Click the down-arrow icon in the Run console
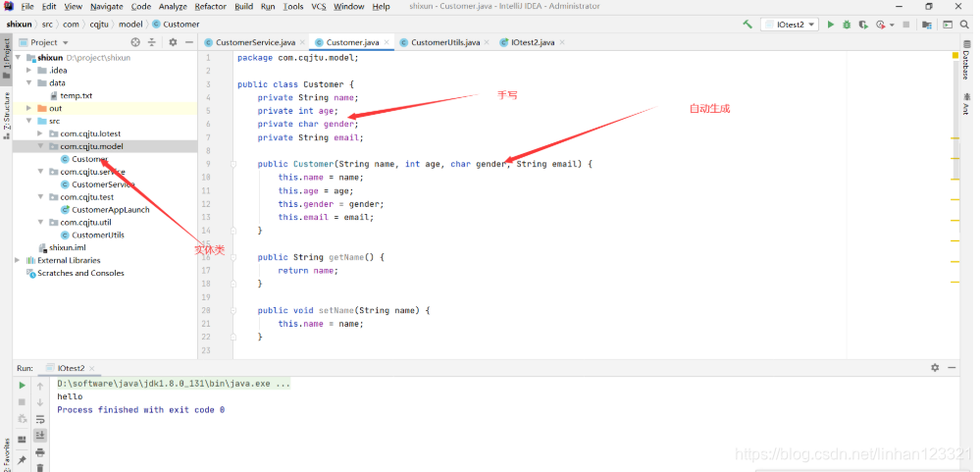Image resolution: width=980 pixels, height=472 pixels. (x=40, y=402)
